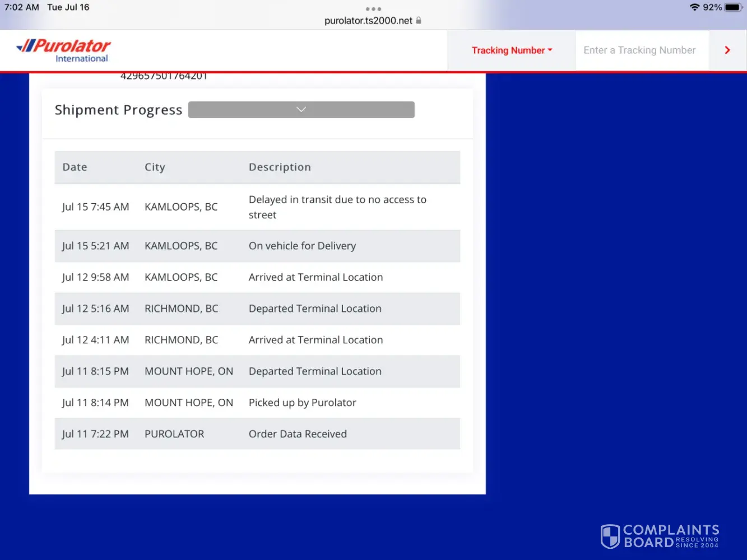The image size is (747, 560).
Task: Submit search with the red arrow
Action: point(727,50)
